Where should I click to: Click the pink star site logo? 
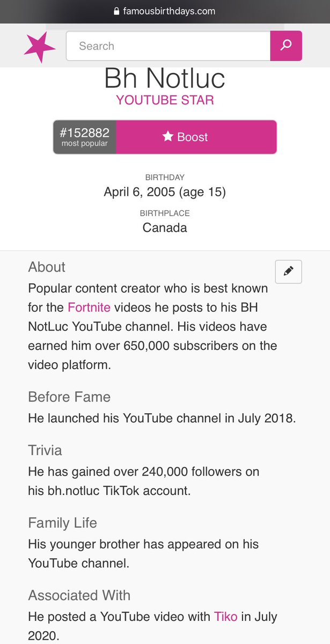[39, 47]
